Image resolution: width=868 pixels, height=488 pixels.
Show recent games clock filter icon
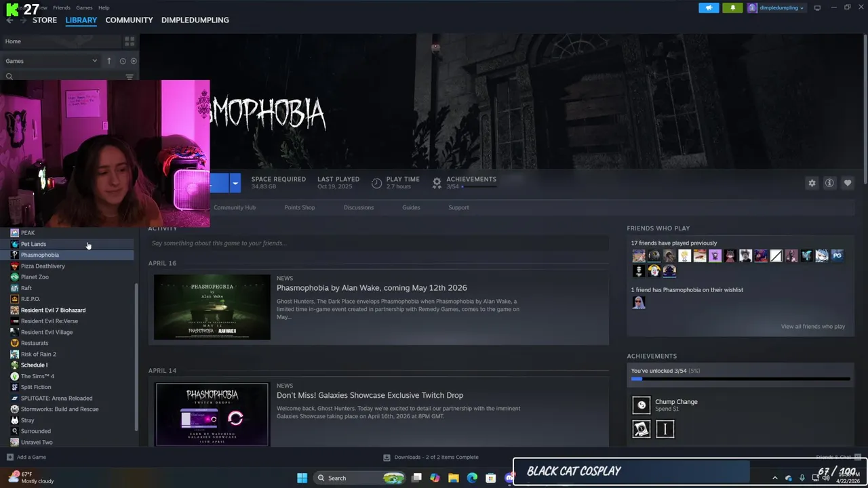tap(123, 61)
